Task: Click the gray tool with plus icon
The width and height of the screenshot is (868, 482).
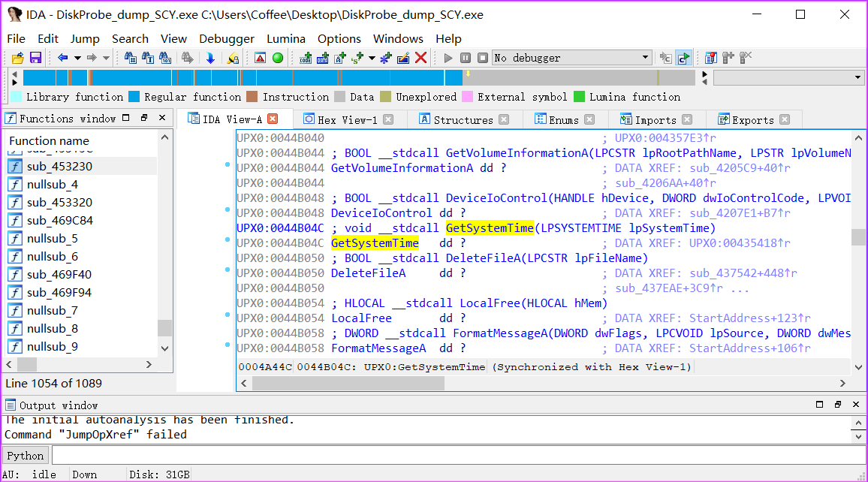Action: (728, 58)
